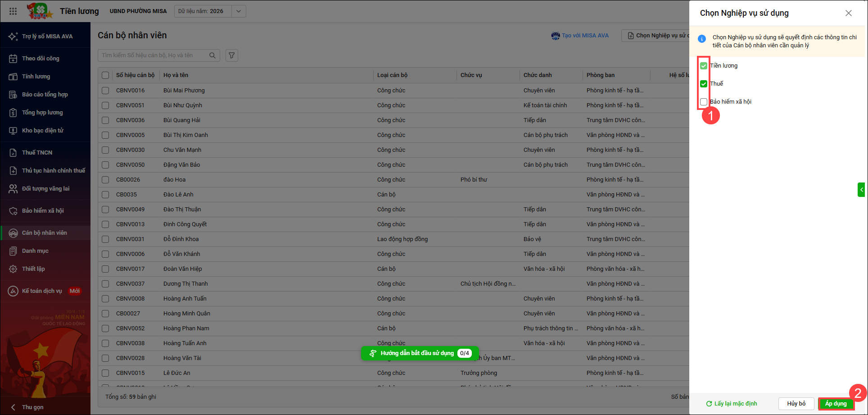The width and height of the screenshot is (868, 415).
Task: Open the filter funnel button
Action: (x=232, y=55)
